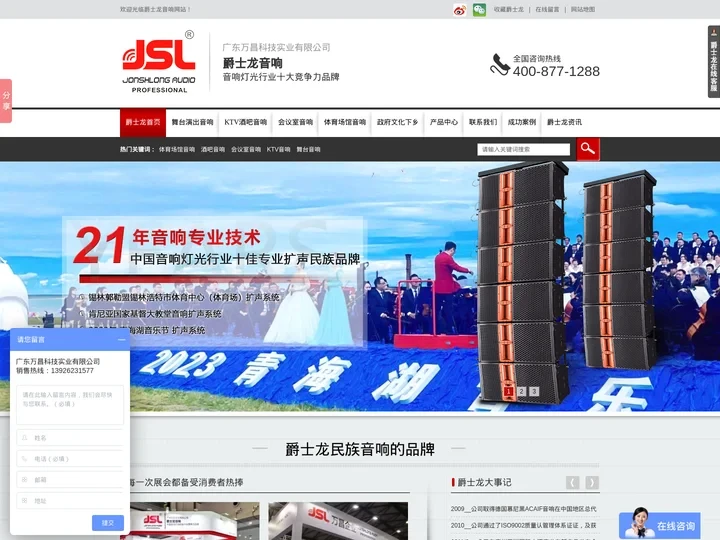Show next 爵士龙大事记 entry arrow

592,482
